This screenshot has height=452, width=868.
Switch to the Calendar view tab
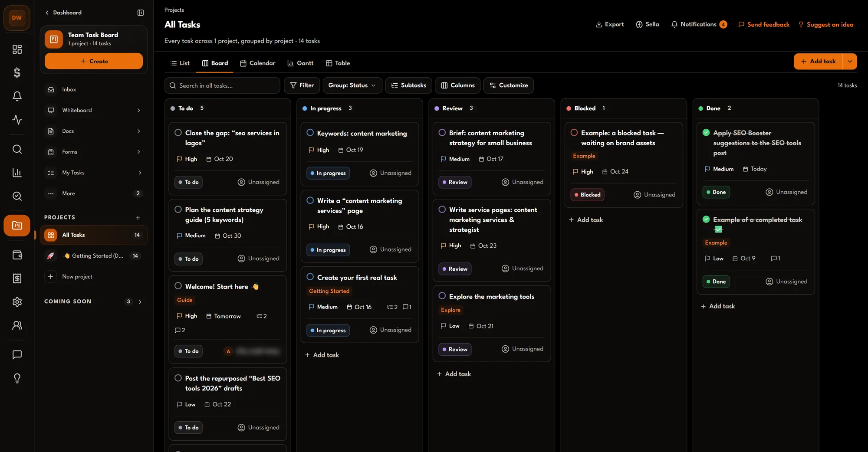(258, 63)
